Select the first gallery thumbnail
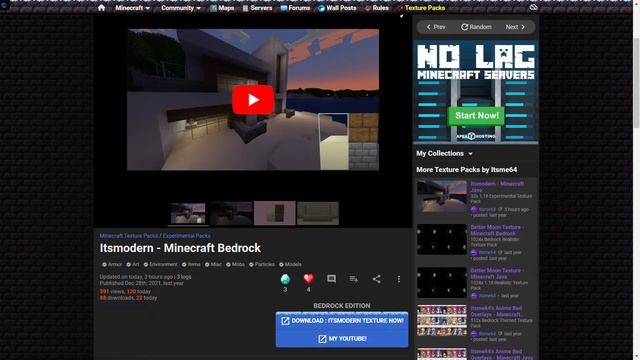This screenshot has height=360, width=640. tap(188, 213)
